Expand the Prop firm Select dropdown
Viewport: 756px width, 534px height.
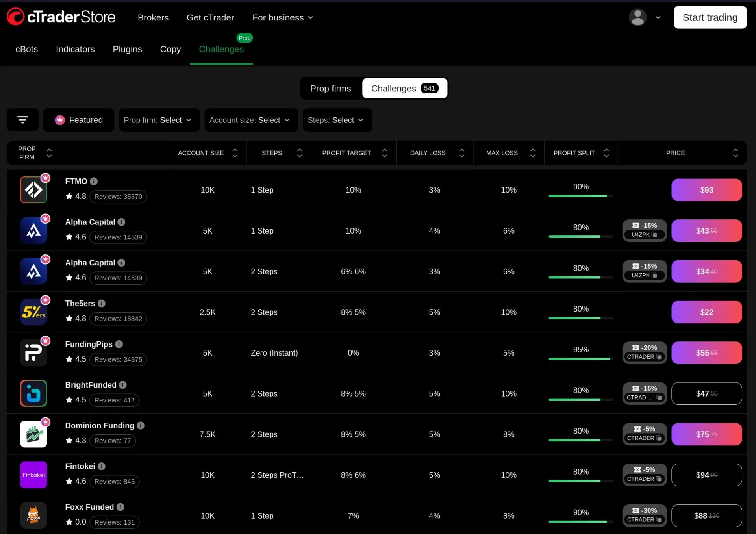(159, 120)
